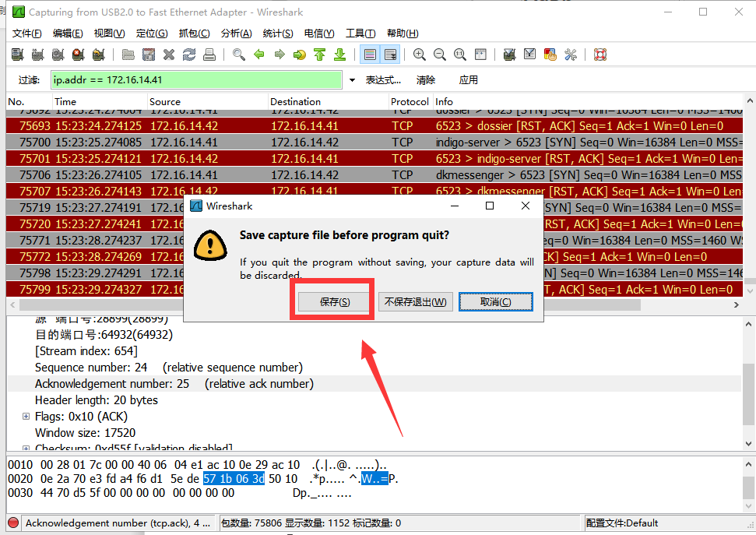756x535 pixels.
Task: Zoom out on packet text
Action: (x=440, y=55)
